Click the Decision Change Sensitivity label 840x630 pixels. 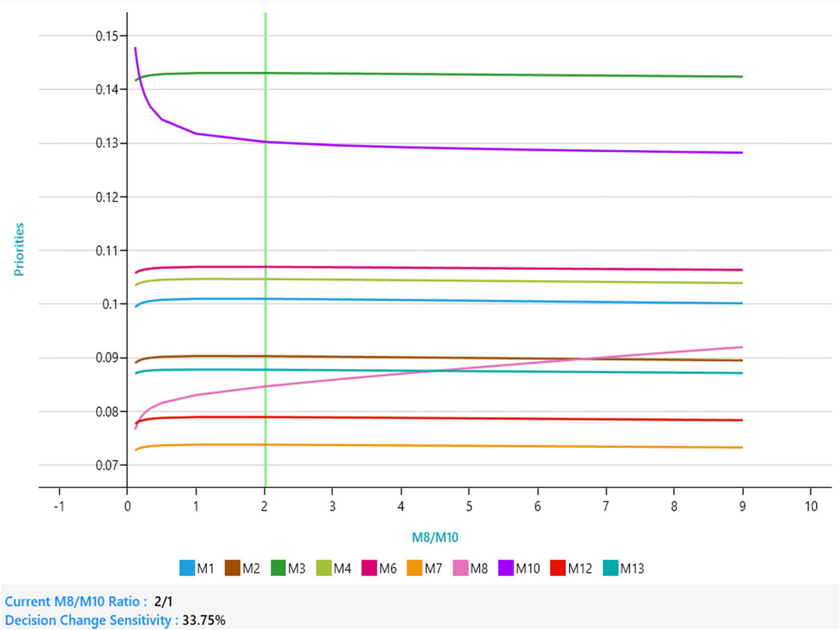(91, 620)
